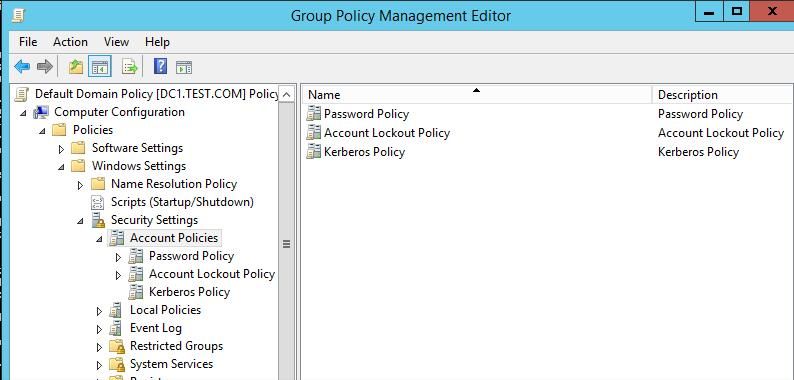The width and height of the screenshot is (794, 380).
Task: Click Password Policy description cell
Action: pos(700,114)
